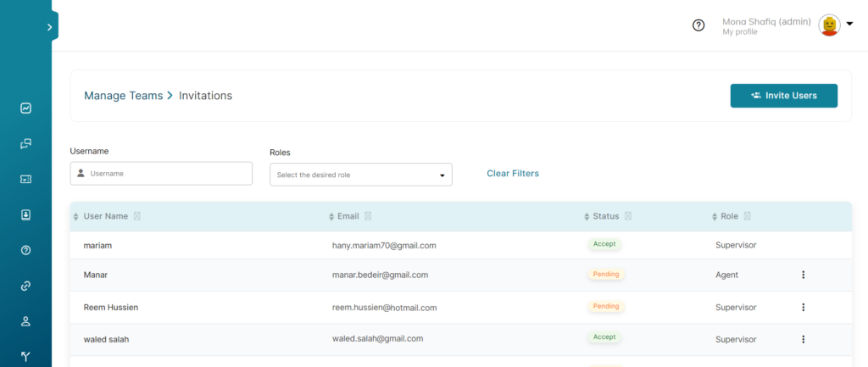The width and height of the screenshot is (868, 367).
Task: Click the Manar user name cell
Action: tap(95, 275)
